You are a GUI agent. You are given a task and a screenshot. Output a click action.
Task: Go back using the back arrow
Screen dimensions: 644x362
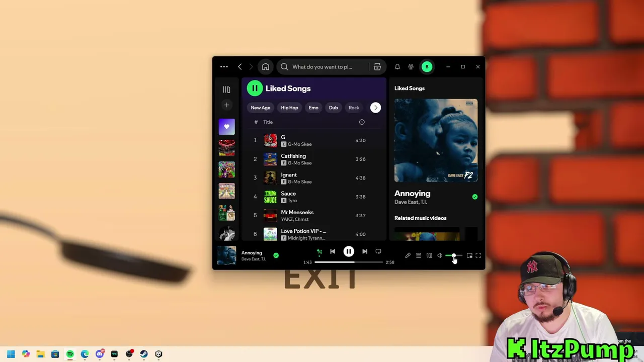[x=240, y=67]
